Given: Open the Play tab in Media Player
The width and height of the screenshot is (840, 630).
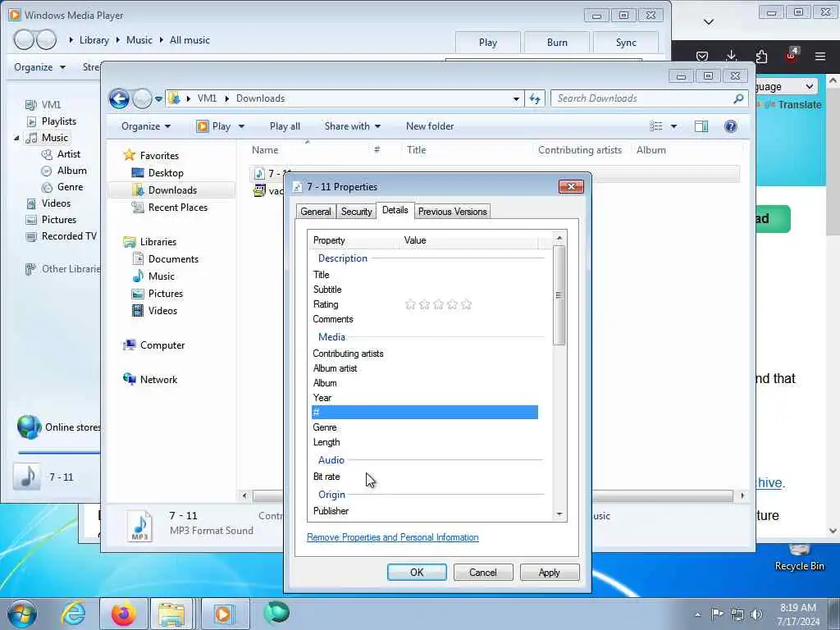Looking at the screenshot, I should (487, 43).
